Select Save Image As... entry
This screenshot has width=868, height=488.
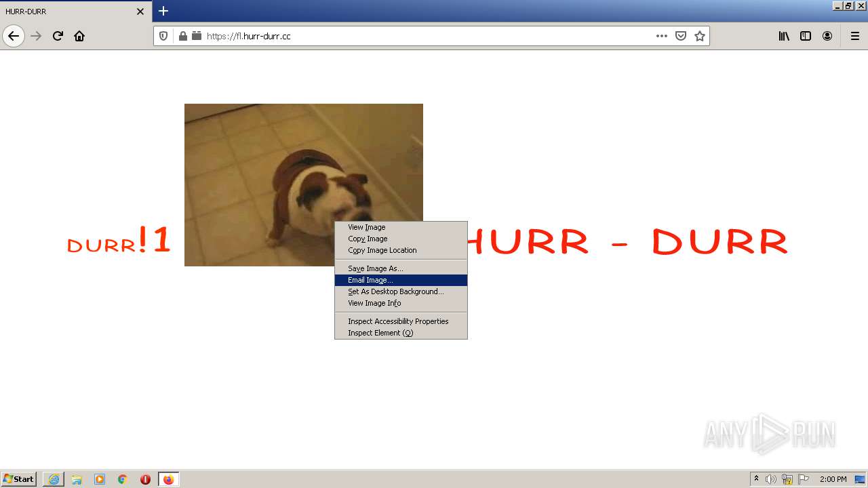pyautogui.click(x=401, y=268)
